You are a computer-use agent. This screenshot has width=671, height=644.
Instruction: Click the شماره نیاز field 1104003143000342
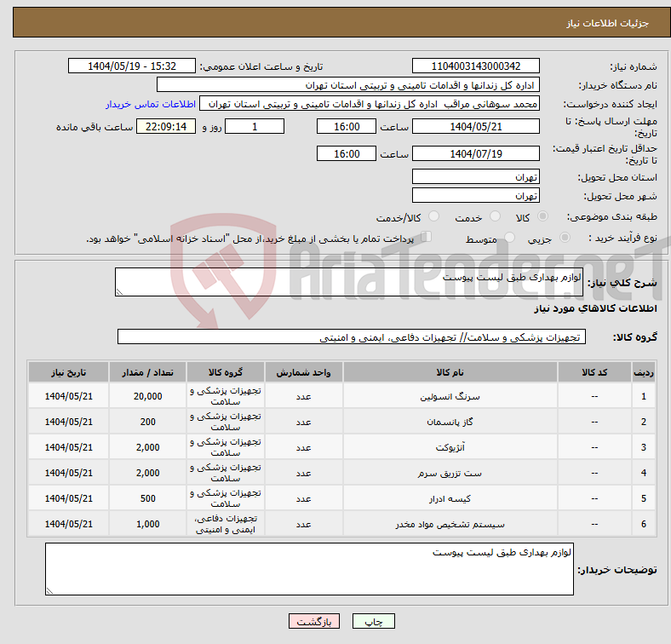click(x=475, y=66)
